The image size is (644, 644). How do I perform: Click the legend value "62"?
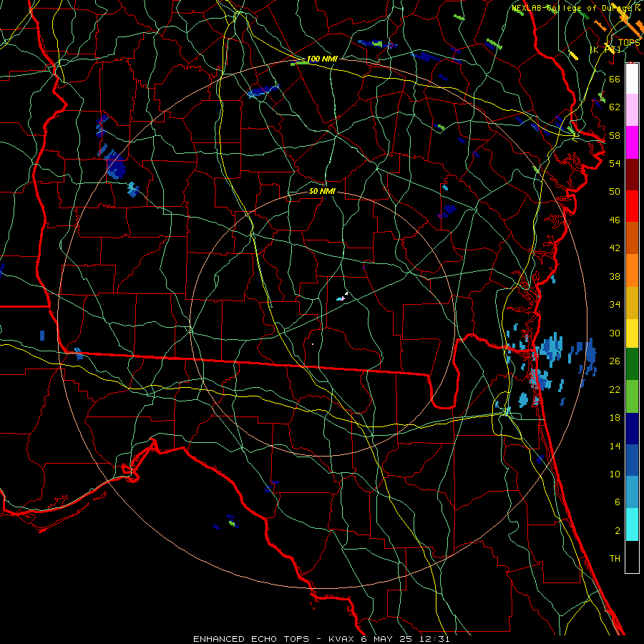[x=615, y=107]
